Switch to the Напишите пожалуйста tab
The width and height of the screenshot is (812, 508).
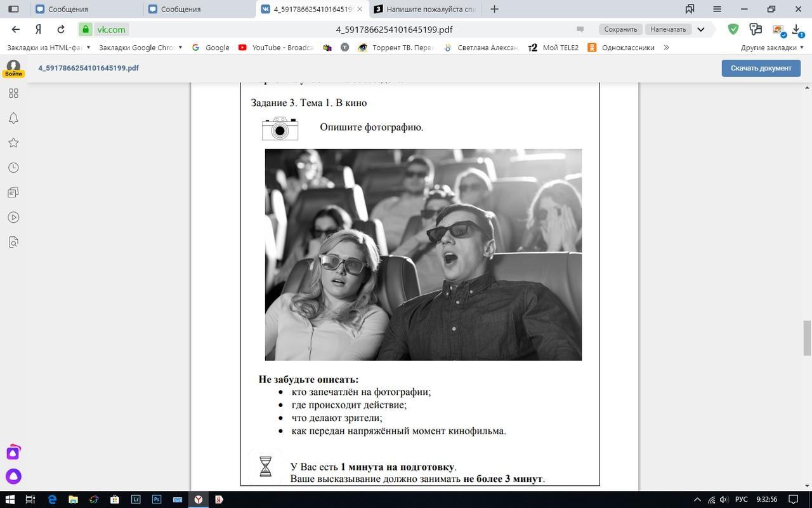[424, 9]
